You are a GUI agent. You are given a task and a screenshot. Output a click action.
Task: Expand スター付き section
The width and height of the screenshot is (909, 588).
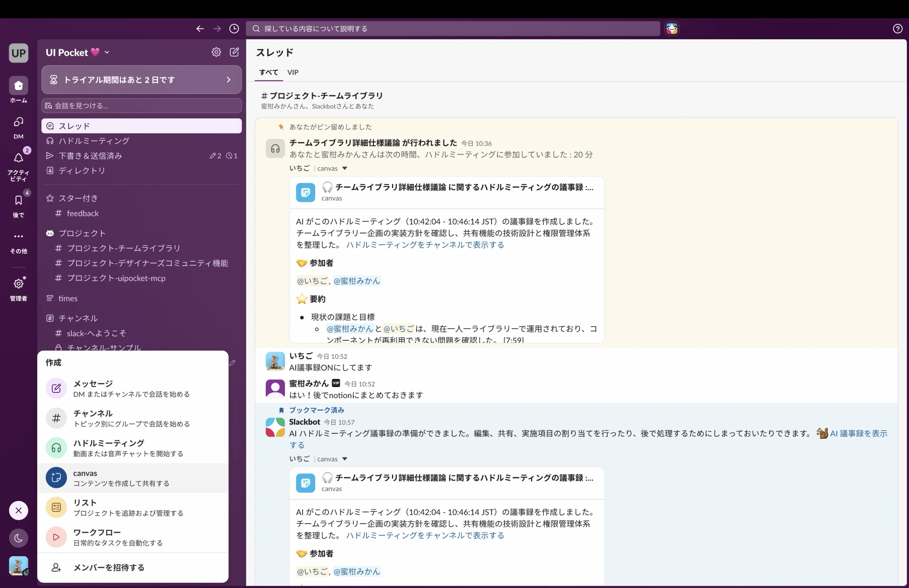click(78, 198)
